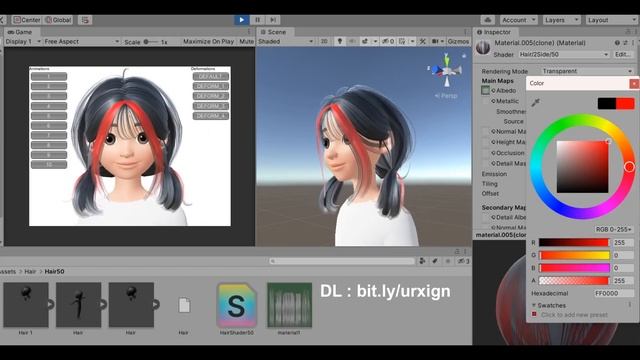
Task: Open the Layers dropdown
Action: [x=562, y=20]
